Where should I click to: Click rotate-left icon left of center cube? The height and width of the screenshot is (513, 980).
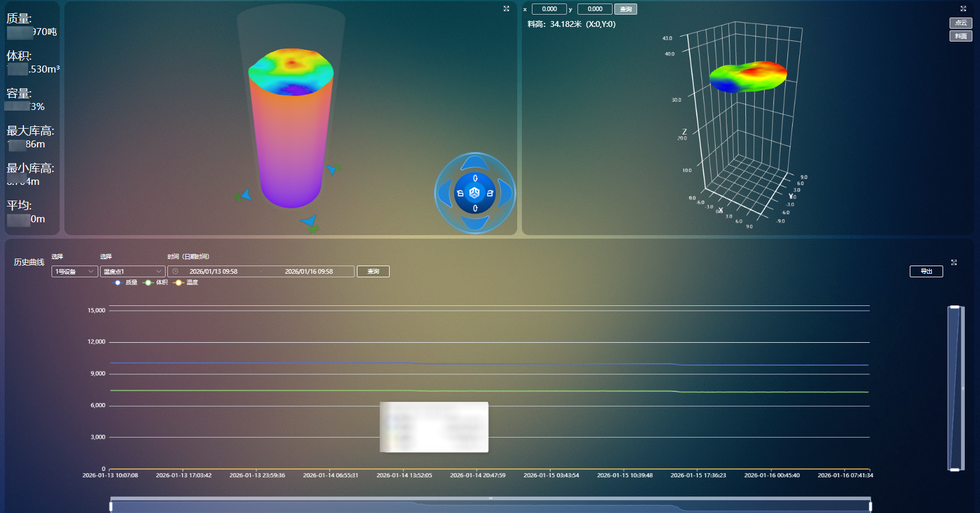460,193
